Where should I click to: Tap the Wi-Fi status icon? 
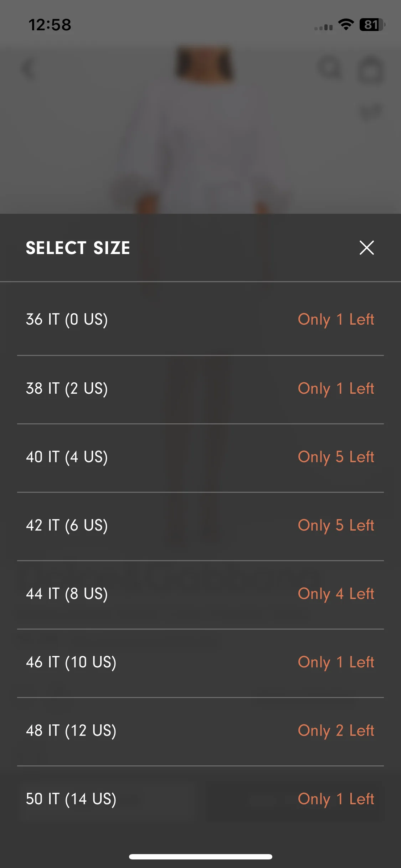pyautogui.click(x=346, y=25)
